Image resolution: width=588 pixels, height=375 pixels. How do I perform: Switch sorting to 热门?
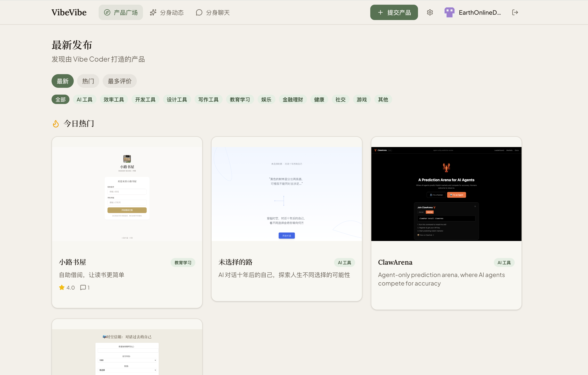(x=88, y=81)
